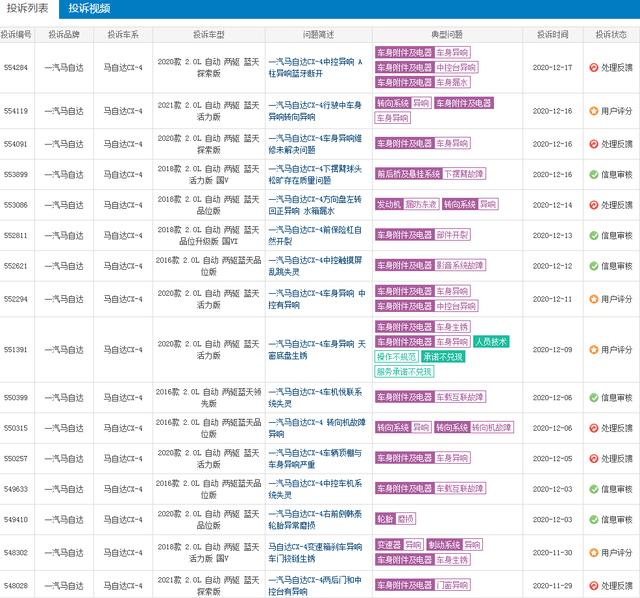Open complaint link 方向盘左转回正异响 水箱漏水

[x=315, y=205]
